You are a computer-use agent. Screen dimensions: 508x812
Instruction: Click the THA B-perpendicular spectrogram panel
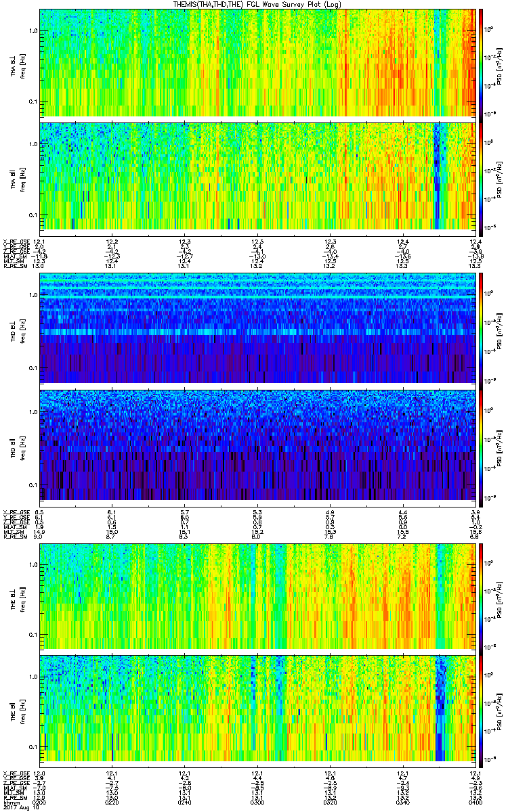[257, 62]
